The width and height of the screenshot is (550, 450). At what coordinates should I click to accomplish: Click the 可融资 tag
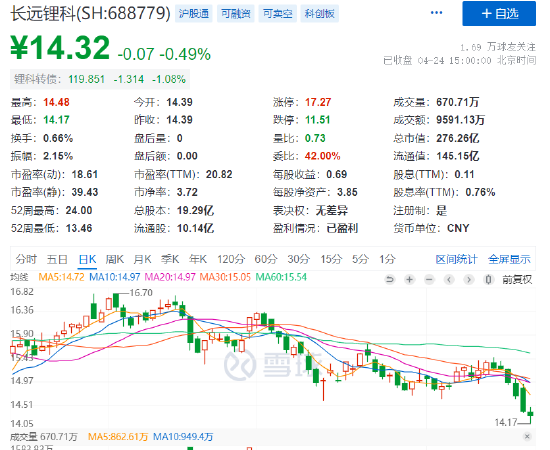tap(235, 14)
